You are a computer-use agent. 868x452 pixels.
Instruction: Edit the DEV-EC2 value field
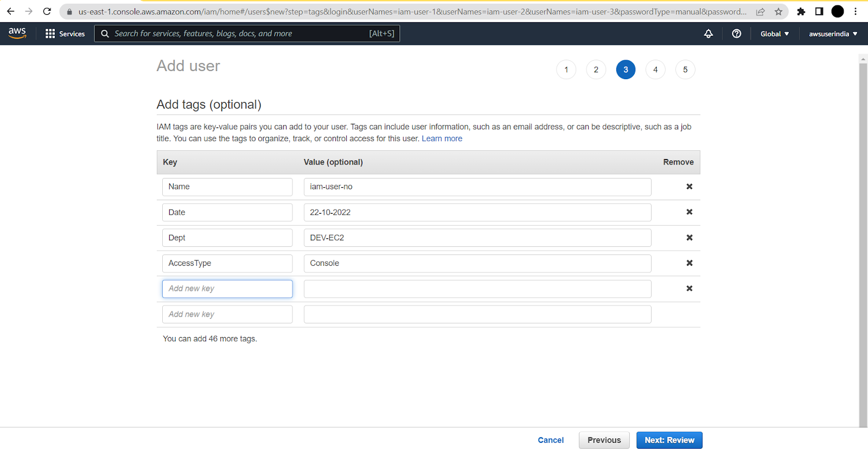tap(477, 238)
